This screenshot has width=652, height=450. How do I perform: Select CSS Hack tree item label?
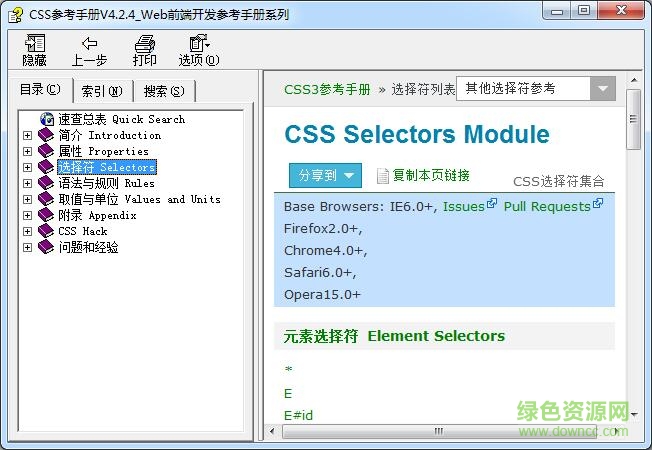(x=83, y=231)
